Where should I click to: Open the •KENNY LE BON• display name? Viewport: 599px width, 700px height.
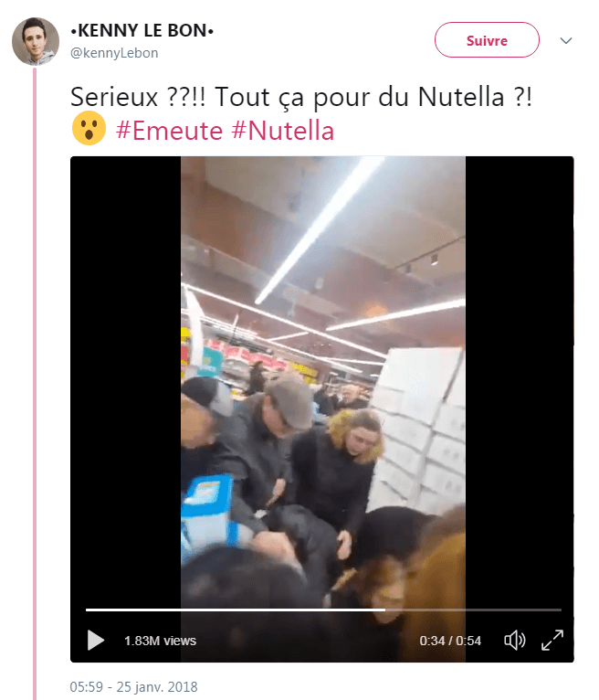[x=142, y=30]
